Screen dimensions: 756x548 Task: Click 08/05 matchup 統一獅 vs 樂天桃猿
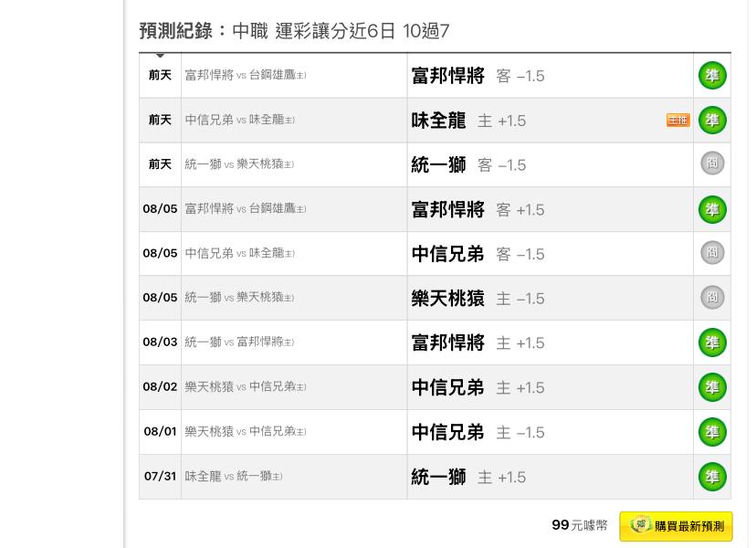pos(239,298)
